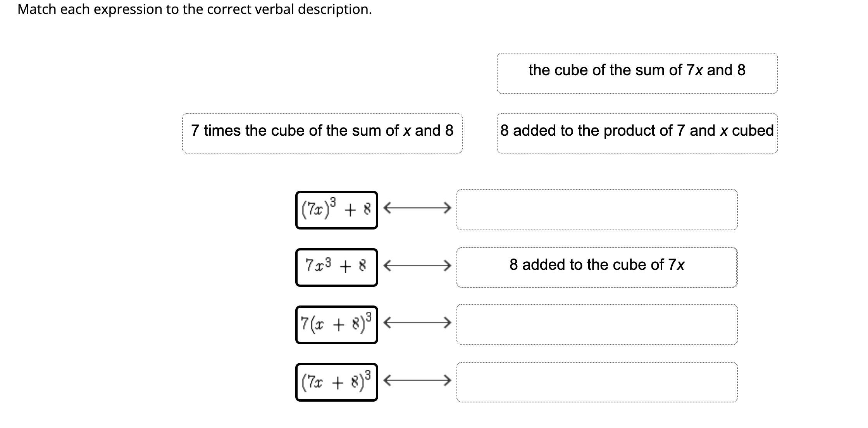The width and height of the screenshot is (868, 428).
Task: Select "8 added to the product of 7 and x cubed"
Action: [637, 133]
